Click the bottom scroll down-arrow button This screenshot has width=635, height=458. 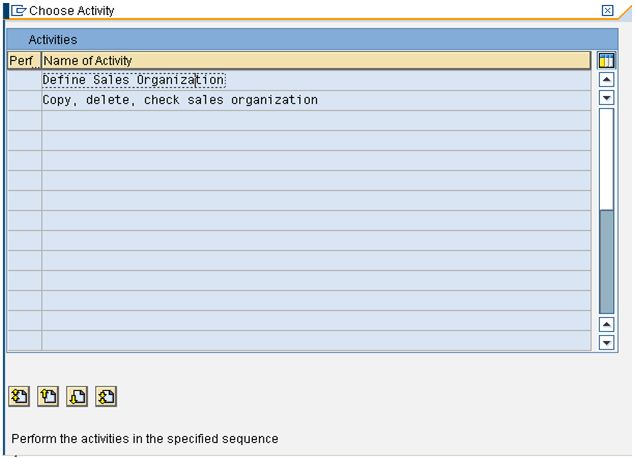(x=606, y=342)
